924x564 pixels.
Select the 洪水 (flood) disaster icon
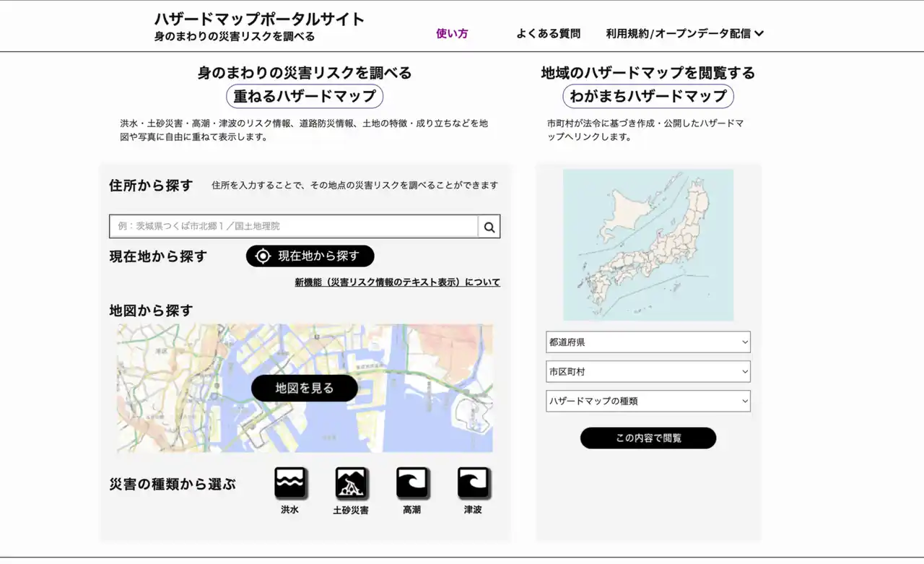289,482
